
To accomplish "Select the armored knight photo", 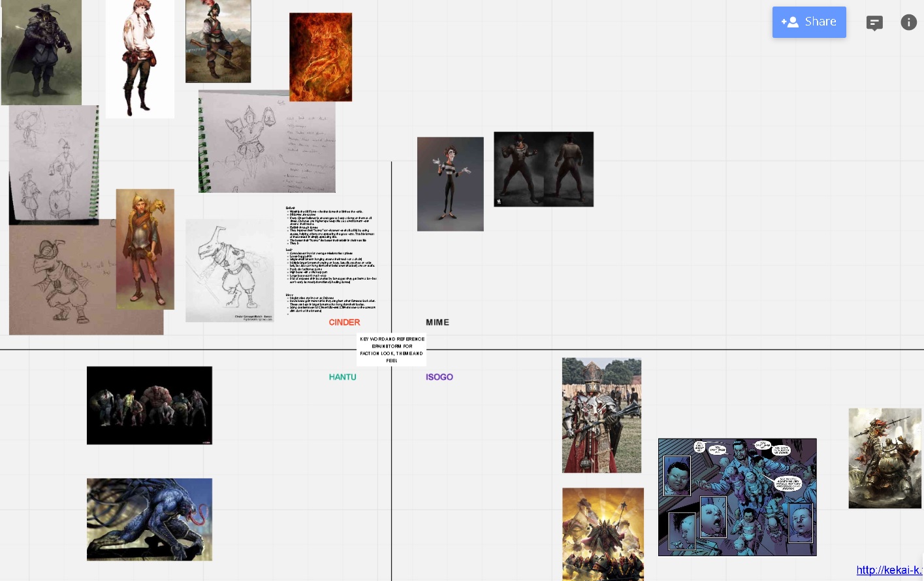I will pos(601,415).
